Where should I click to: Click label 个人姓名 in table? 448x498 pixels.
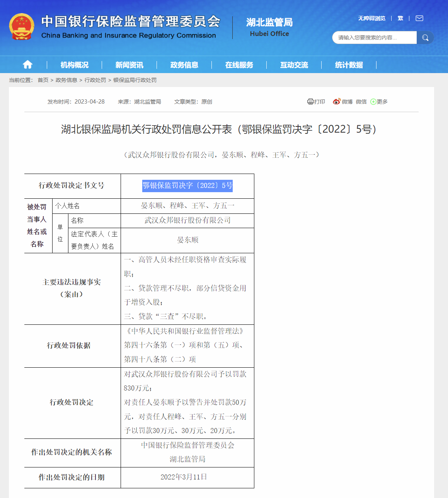[x=67, y=206]
